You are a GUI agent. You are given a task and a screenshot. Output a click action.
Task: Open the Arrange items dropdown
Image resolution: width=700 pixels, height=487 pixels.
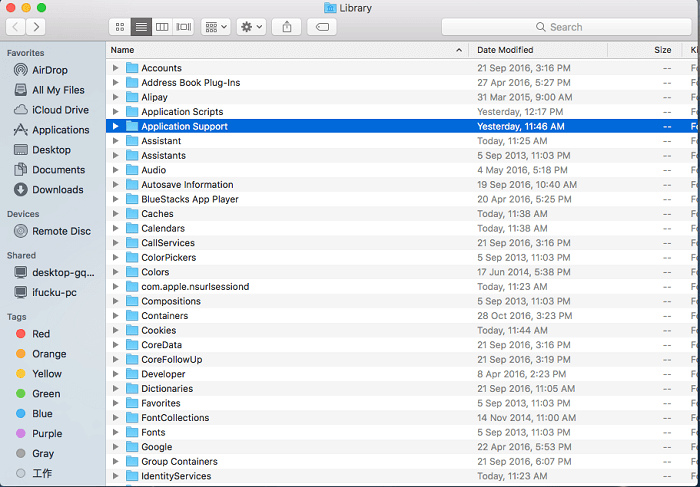tap(215, 27)
